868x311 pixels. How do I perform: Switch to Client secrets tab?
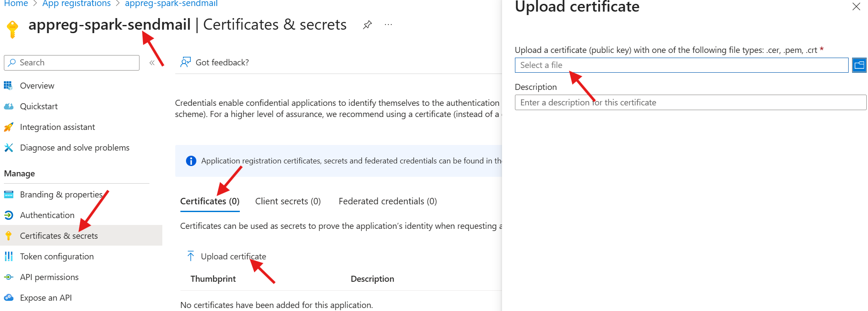pos(288,201)
